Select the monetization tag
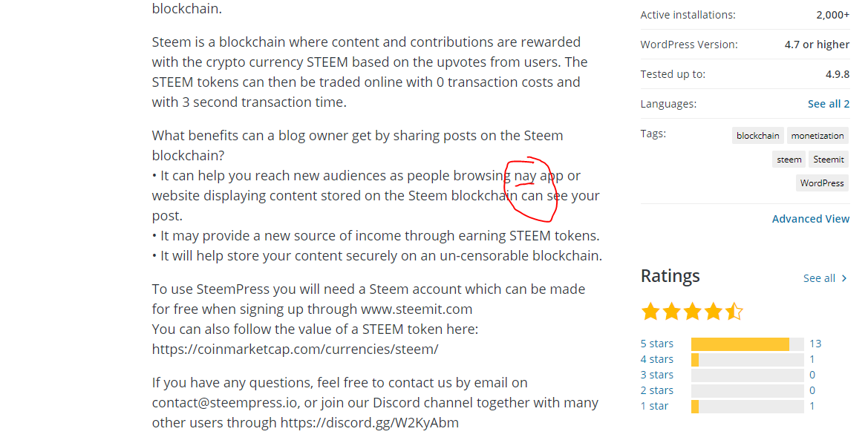This screenshot has width=868, height=443. 818,136
